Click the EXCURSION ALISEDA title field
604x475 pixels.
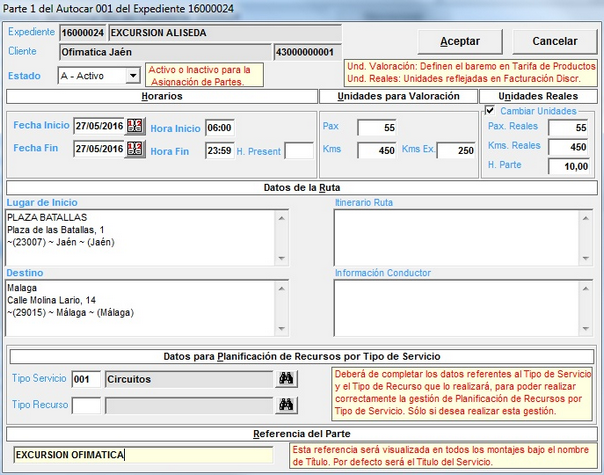225,33
